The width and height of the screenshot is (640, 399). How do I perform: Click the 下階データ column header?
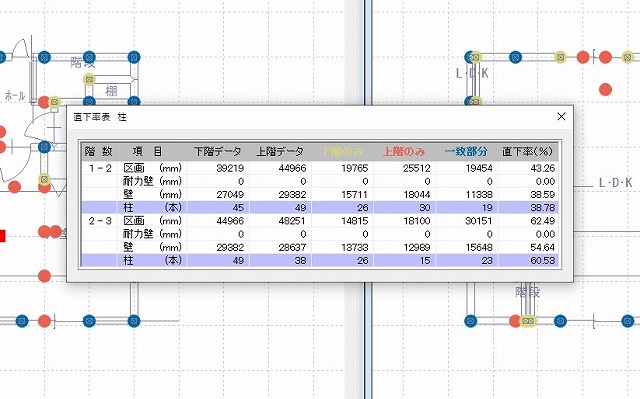(x=218, y=152)
